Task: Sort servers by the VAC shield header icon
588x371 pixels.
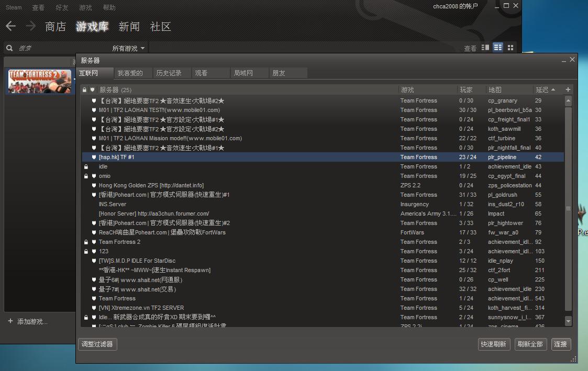Action: pyautogui.click(x=92, y=89)
